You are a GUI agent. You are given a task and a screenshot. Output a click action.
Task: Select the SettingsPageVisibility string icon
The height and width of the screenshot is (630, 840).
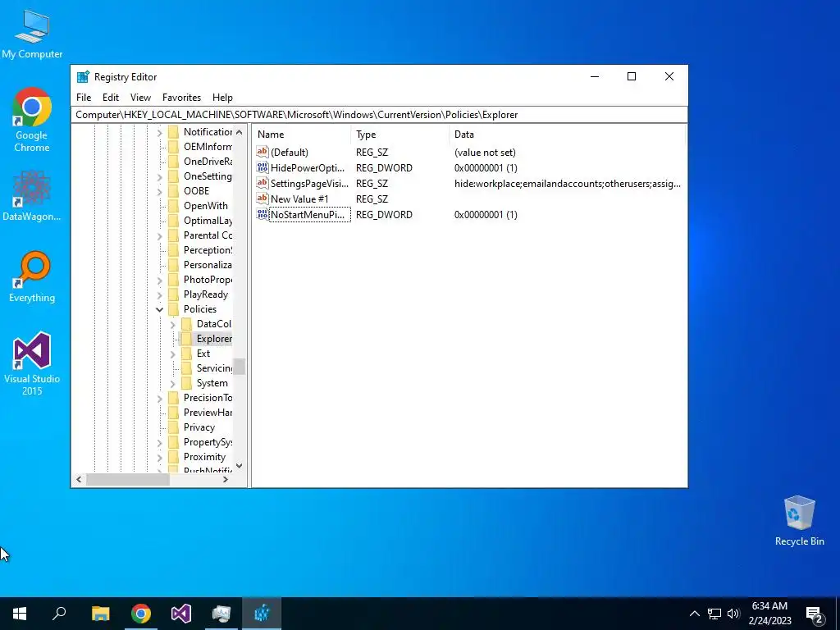click(262, 183)
